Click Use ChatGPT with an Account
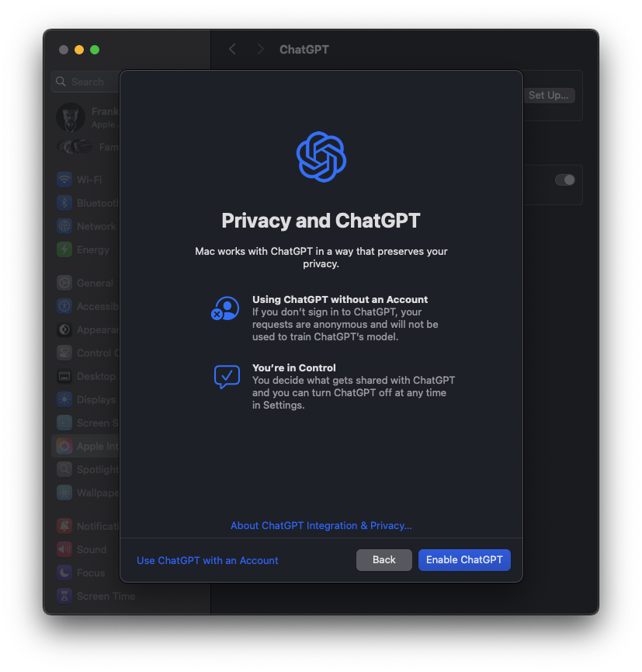 (207, 561)
